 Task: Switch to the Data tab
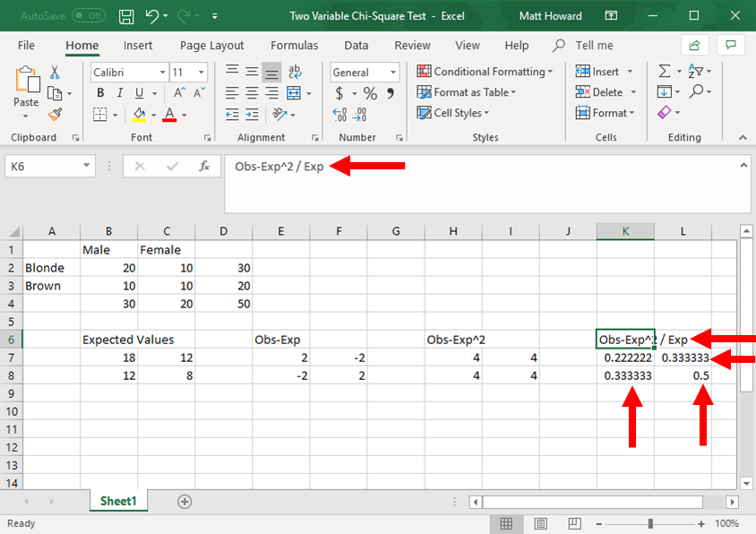(x=356, y=46)
